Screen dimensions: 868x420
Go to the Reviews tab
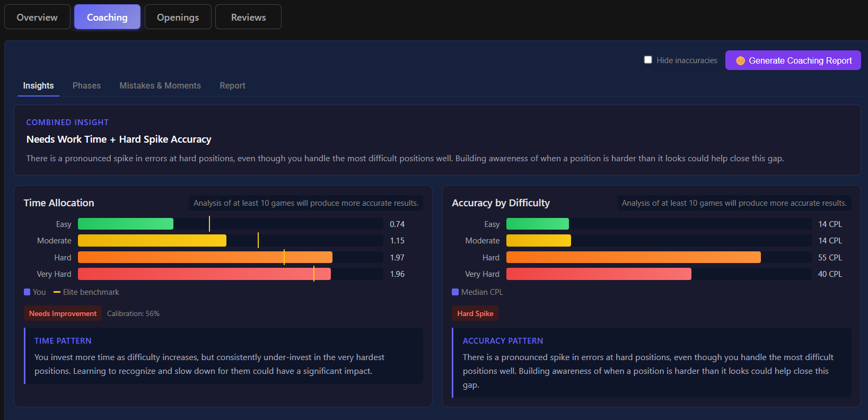pyautogui.click(x=248, y=17)
